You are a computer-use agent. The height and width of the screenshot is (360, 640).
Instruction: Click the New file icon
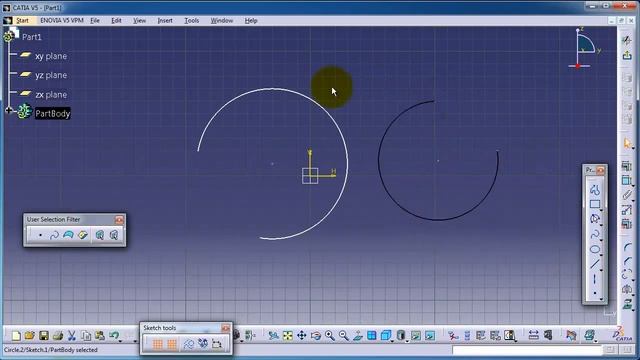(16, 336)
